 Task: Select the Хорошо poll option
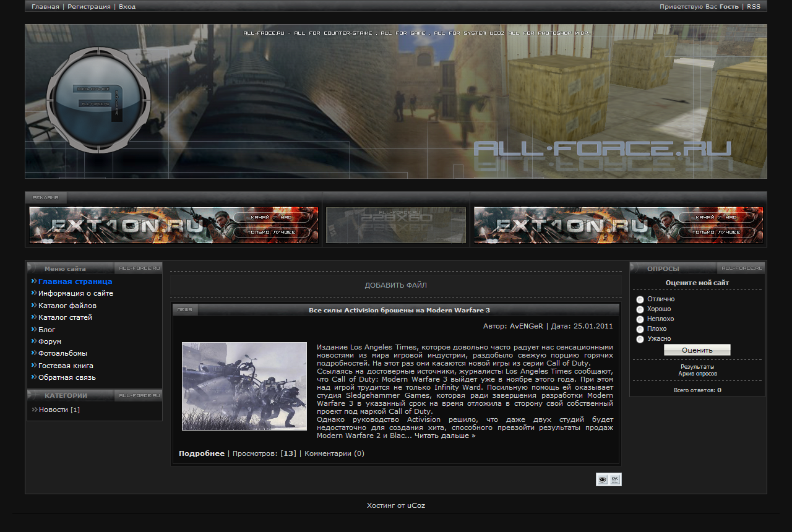(x=640, y=309)
